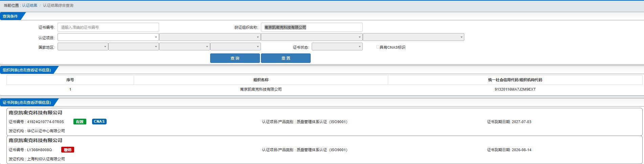Viewport: 644px width, 164px height.
Task: Click expiry date 2027-07-03
Action: coord(521,122)
